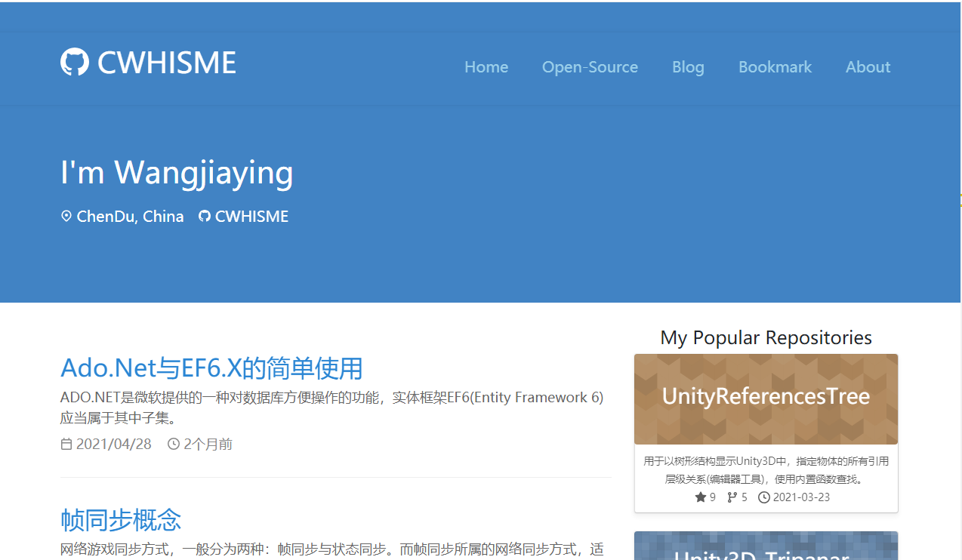Open the CWHISME site title link
This screenshot has width=962, height=560.
coord(167,63)
